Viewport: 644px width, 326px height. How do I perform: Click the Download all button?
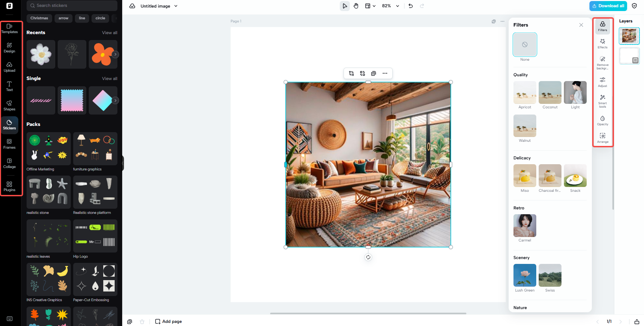coord(608,6)
